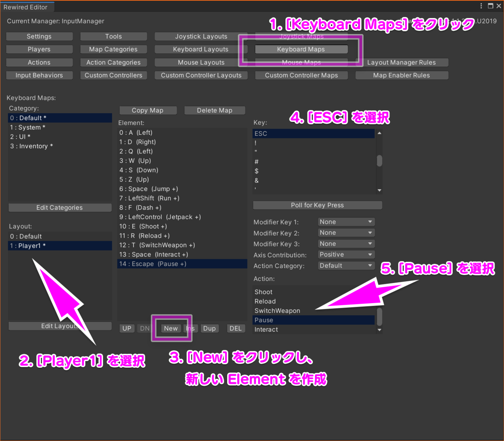The image size is (504, 441).
Task: Open the Action Category dropdown
Action: tap(346, 266)
